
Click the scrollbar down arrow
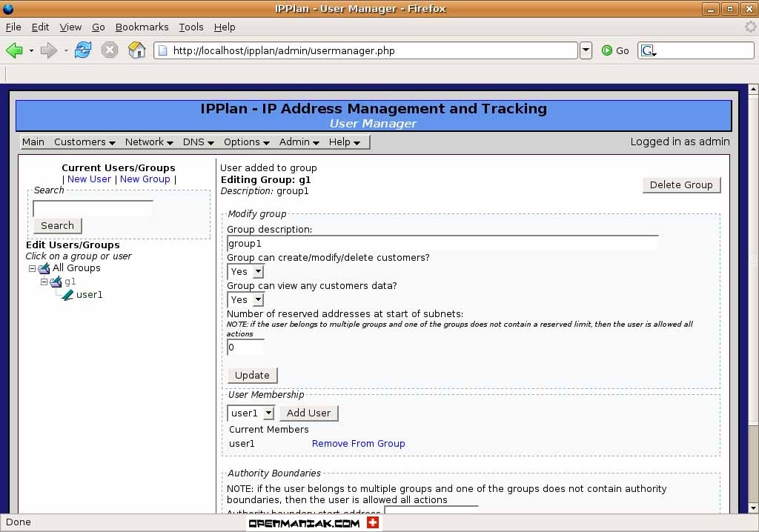(753, 508)
